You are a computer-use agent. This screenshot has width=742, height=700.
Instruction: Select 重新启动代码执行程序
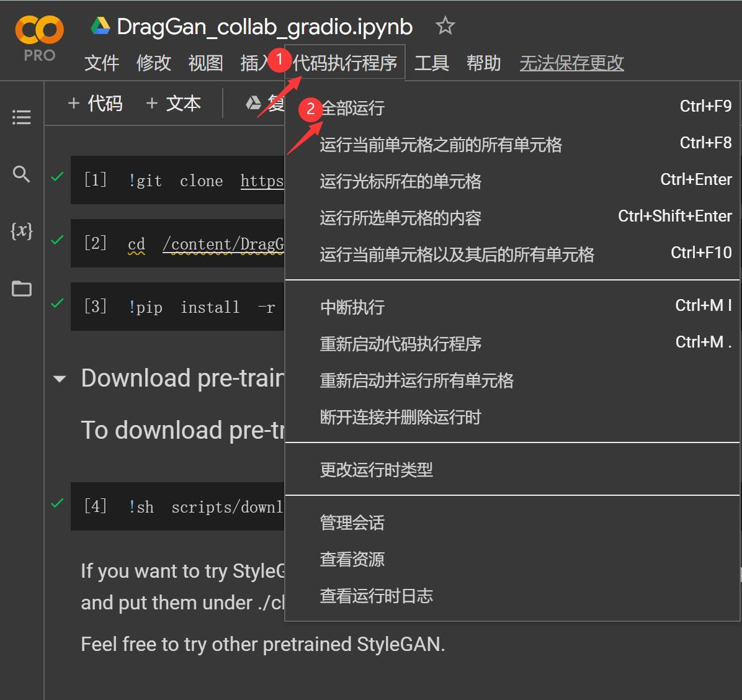point(512,344)
